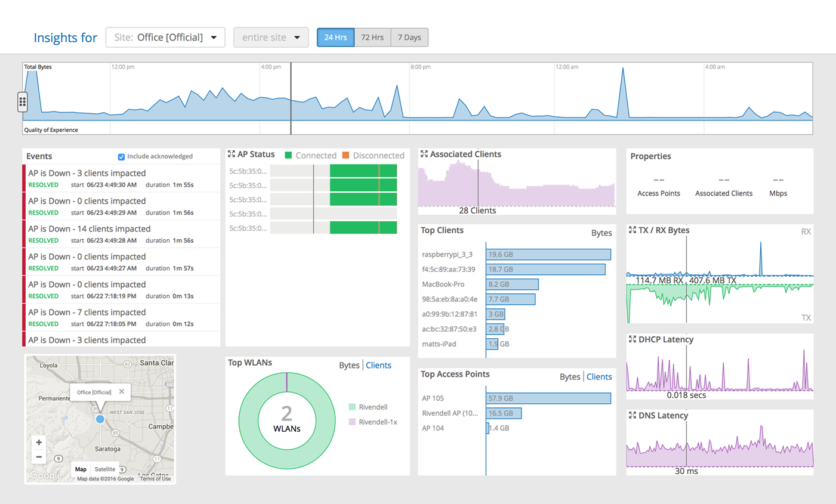Screen dimensions: 836x504
Task: Expand the TX / RX Bytes chart
Action: [x=633, y=230]
